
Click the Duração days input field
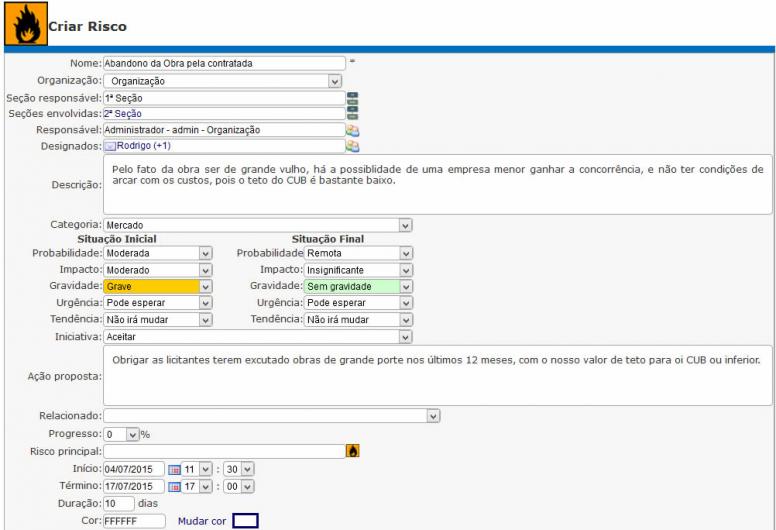[x=119, y=503]
